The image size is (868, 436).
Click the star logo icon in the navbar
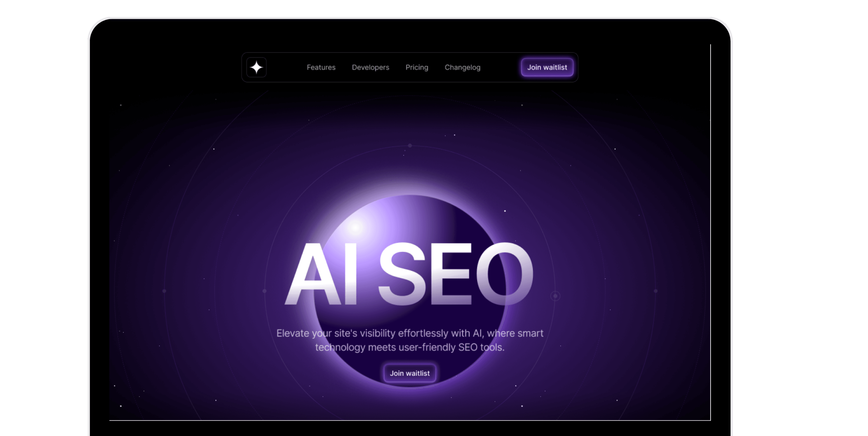256,67
